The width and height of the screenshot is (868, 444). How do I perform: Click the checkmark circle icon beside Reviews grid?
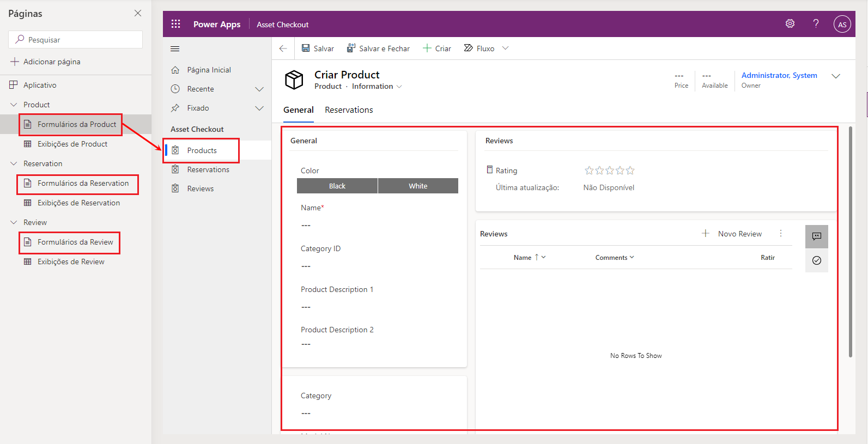(816, 260)
